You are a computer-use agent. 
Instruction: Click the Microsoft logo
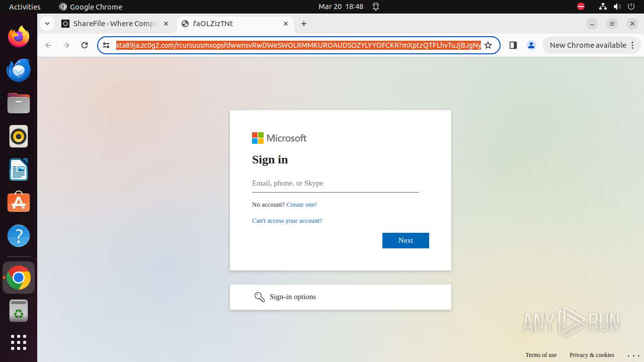(279, 138)
